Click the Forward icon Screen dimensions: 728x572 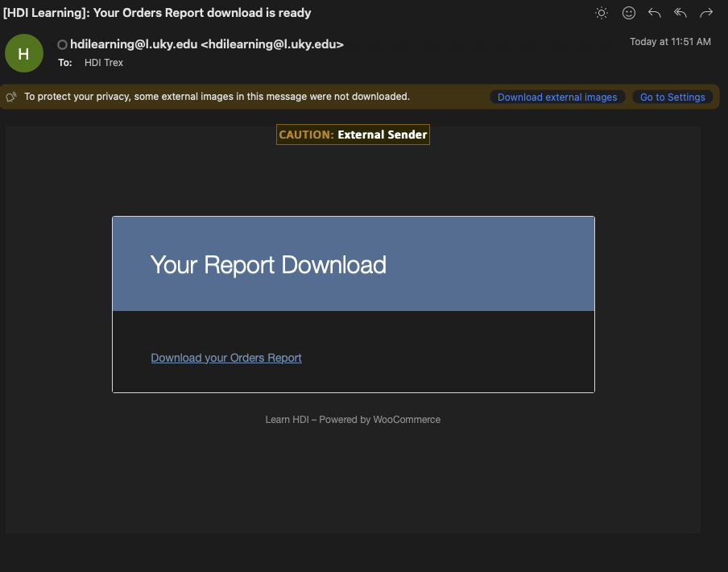[x=706, y=13]
